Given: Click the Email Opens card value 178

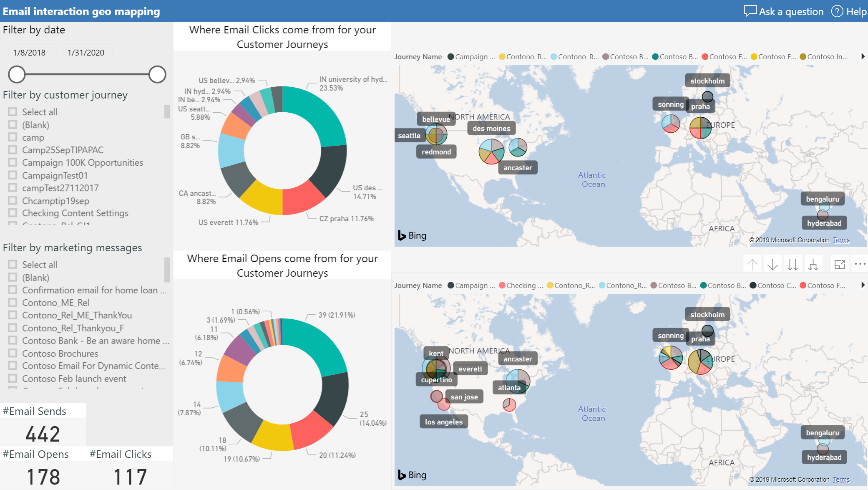Looking at the screenshot, I should (43, 477).
